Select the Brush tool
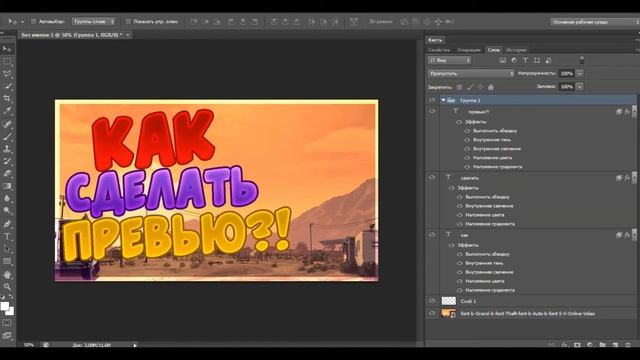Screen dimensions: 640x360 (7, 136)
